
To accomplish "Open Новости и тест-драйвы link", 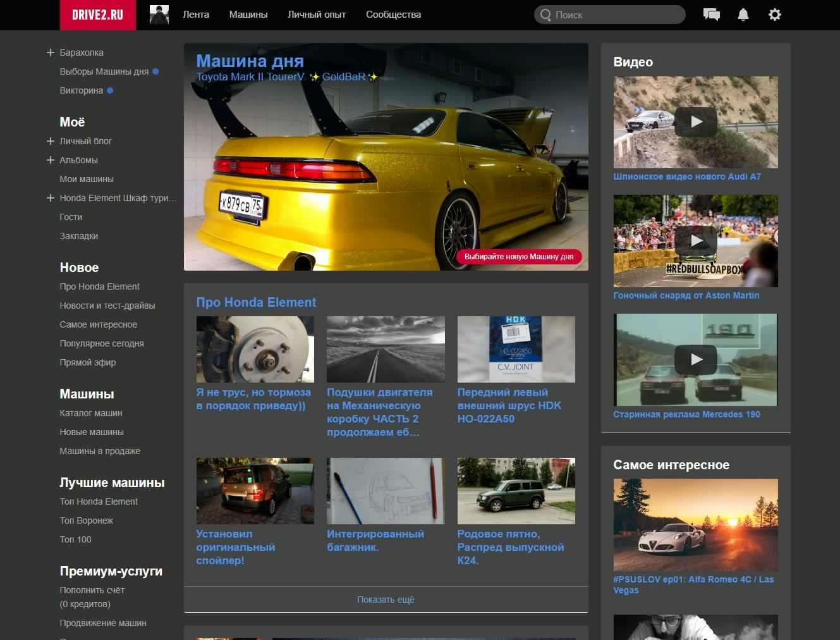I will pos(107,305).
